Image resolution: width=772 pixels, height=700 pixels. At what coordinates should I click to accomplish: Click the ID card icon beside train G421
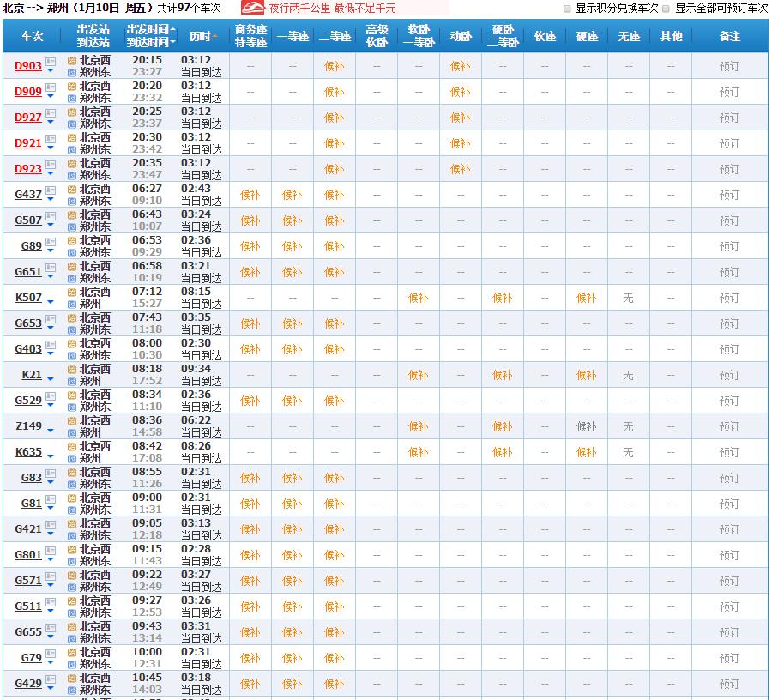[x=51, y=525]
